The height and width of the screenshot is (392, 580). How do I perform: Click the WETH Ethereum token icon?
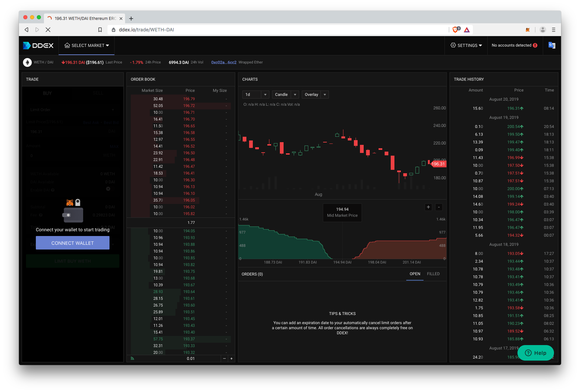pyautogui.click(x=27, y=62)
